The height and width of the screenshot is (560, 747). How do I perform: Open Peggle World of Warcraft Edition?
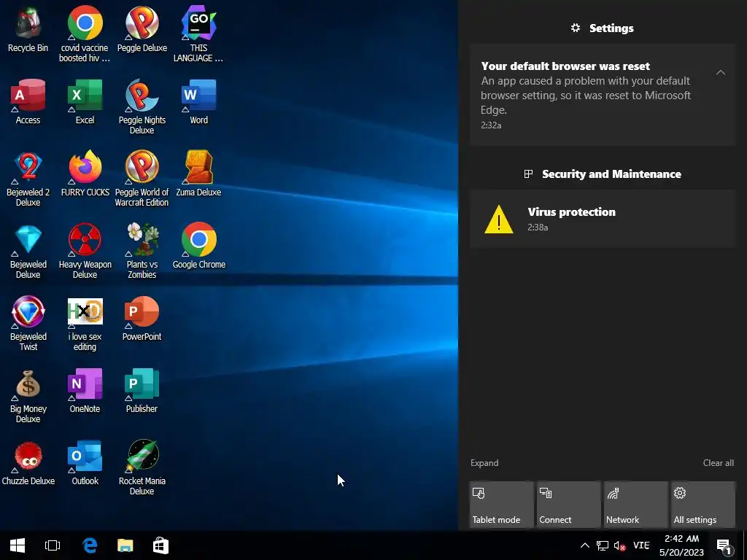(142, 179)
